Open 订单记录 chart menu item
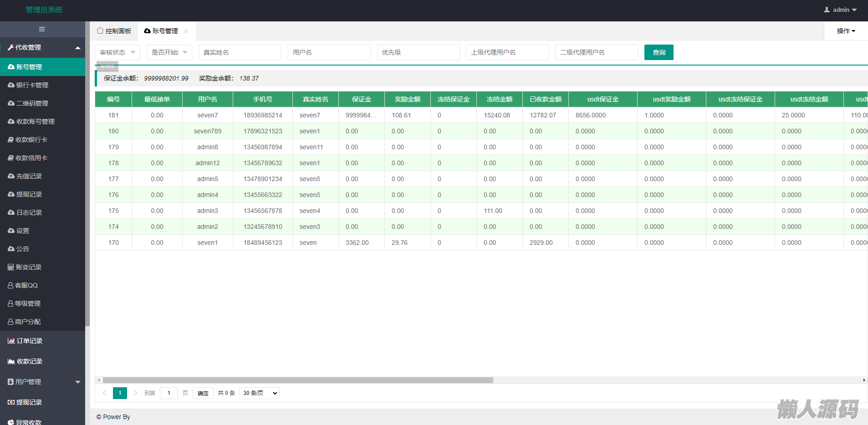The width and height of the screenshot is (868, 425). click(x=29, y=341)
